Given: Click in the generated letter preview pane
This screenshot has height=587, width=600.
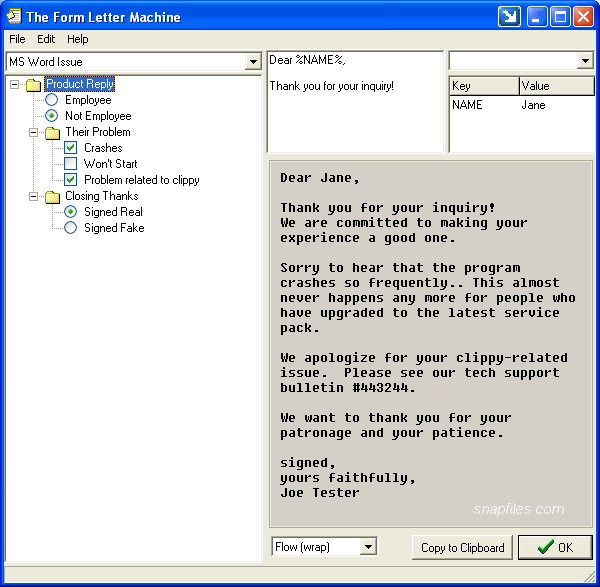Looking at the screenshot, I should [431, 344].
